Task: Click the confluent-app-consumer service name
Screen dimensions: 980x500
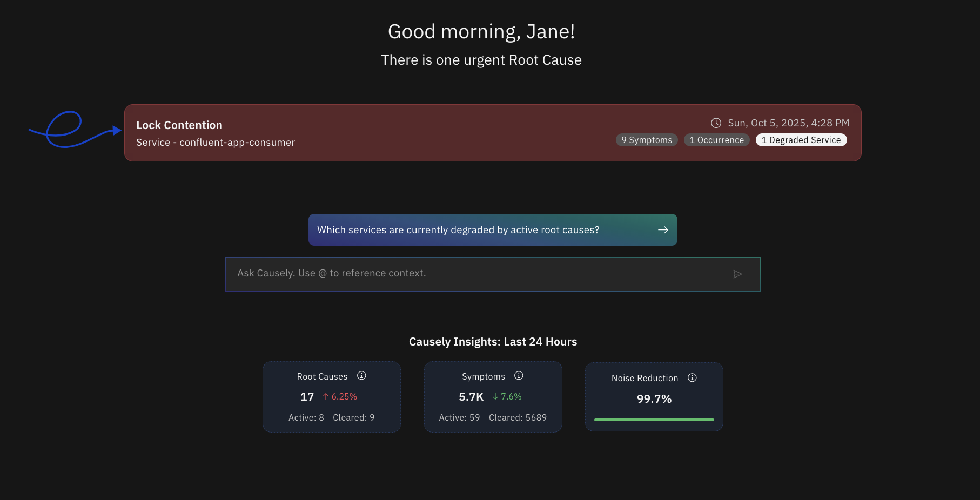Action: coord(237,143)
